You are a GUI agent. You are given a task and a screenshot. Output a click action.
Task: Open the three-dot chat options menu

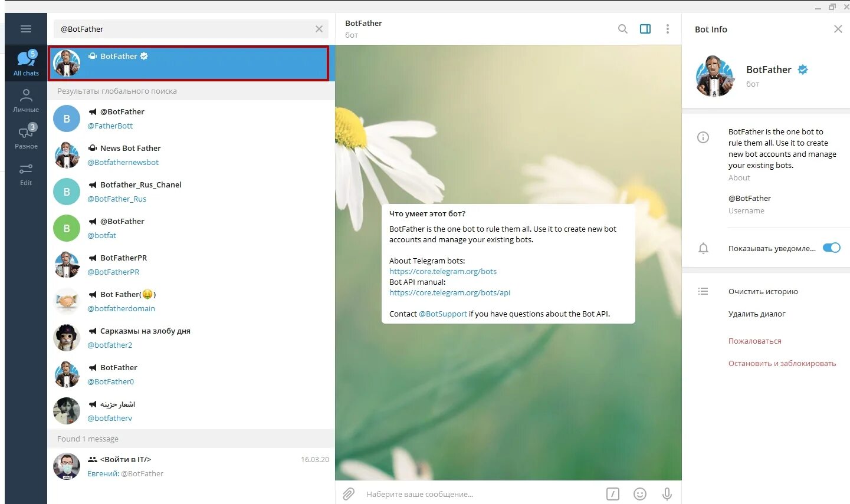tap(668, 29)
